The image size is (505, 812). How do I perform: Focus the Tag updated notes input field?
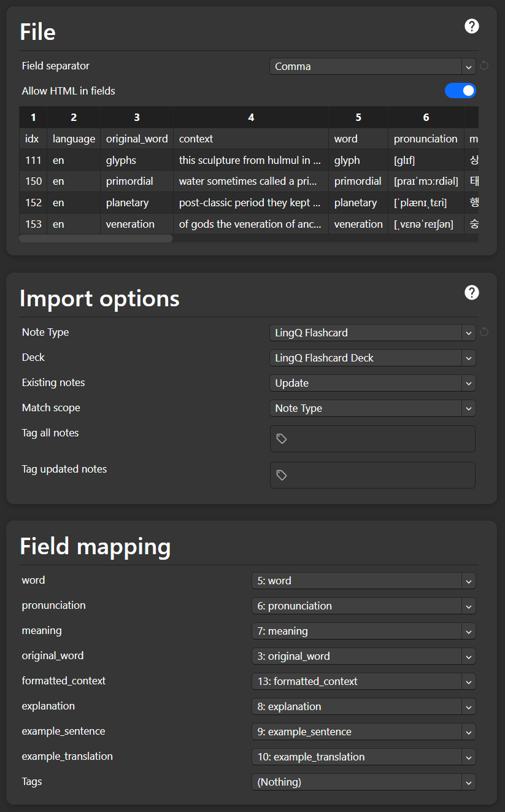pyautogui.click(x=380, y=475)
